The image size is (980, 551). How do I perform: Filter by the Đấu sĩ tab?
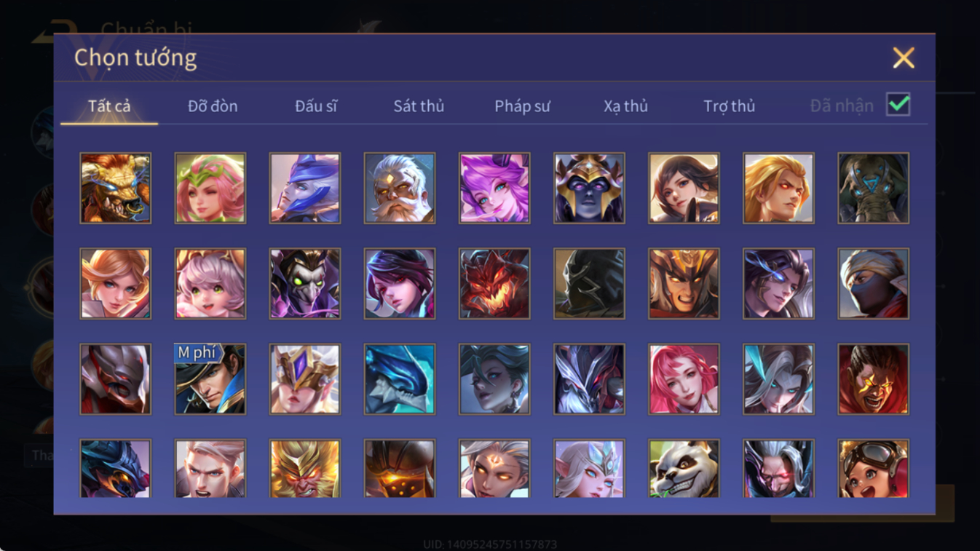click(316, 106)
